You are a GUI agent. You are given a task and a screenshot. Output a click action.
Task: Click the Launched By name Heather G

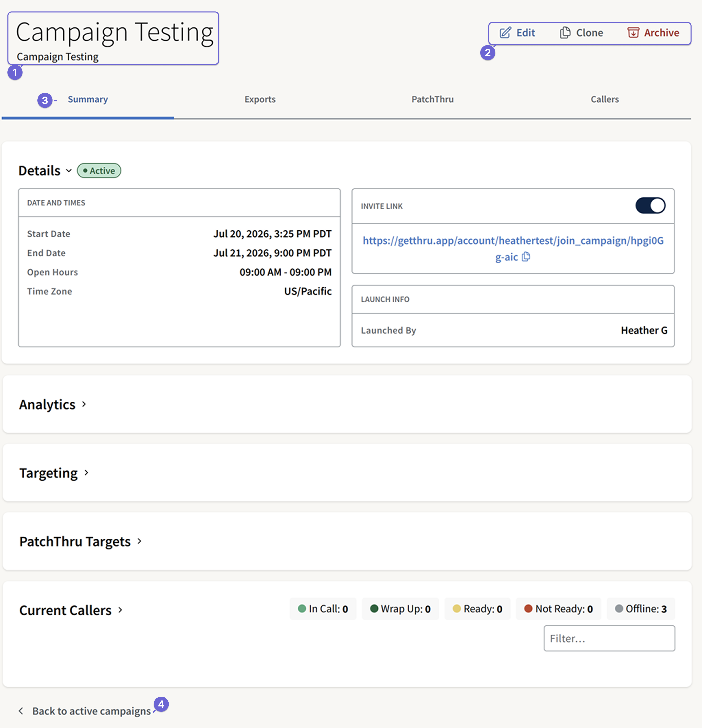pyautogui.click(x=644, y=330)
